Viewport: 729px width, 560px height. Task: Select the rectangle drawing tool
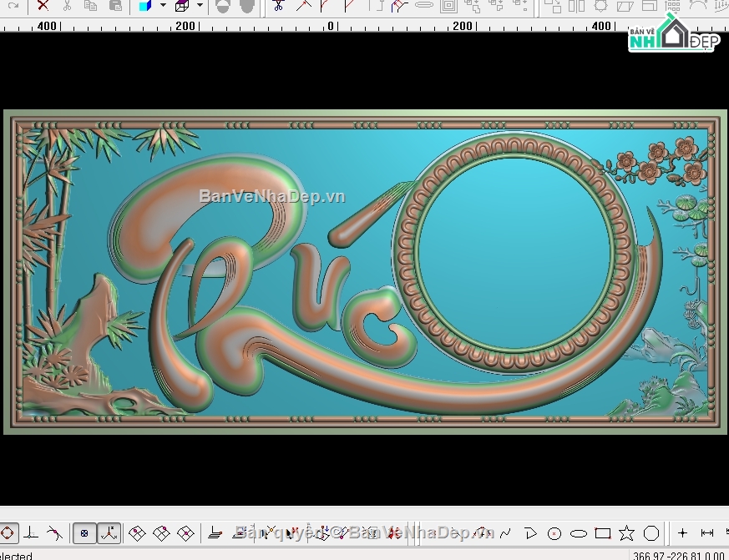pos(603,533)
